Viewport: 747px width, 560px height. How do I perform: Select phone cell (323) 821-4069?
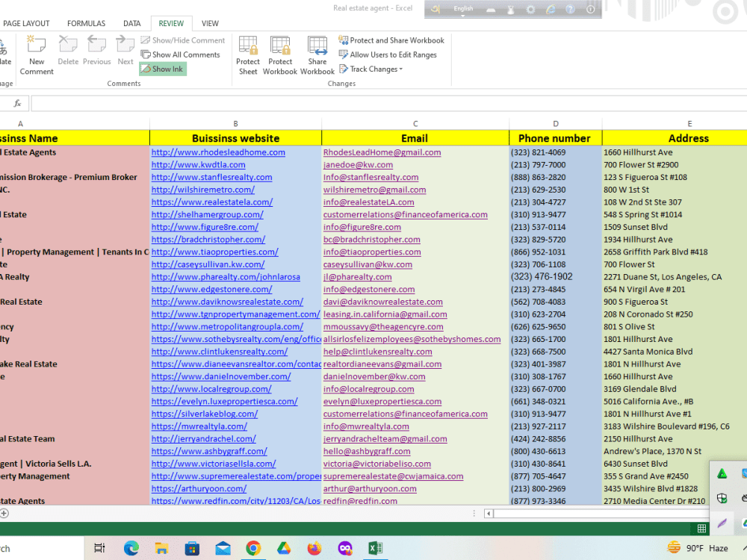[x=556, y=152]
